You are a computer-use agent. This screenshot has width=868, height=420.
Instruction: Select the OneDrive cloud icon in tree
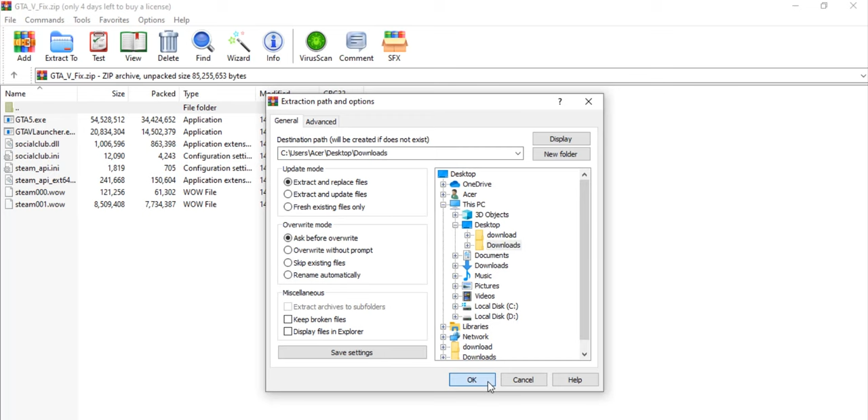(456, 184)
